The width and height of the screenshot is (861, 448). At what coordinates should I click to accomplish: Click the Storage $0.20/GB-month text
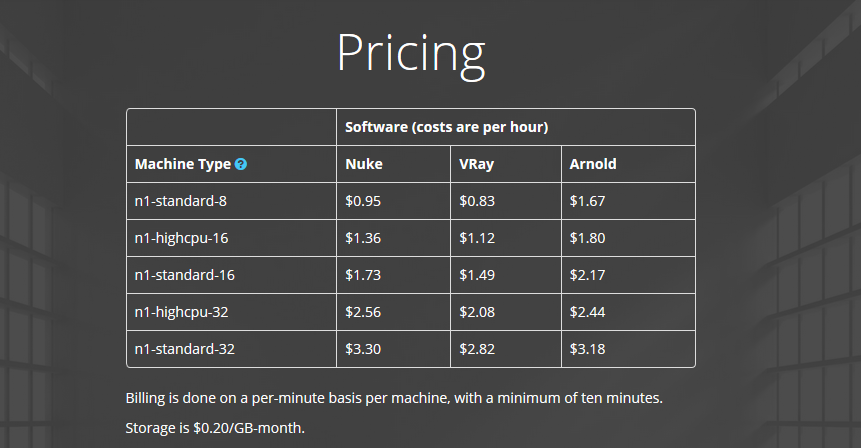tap(215, 428)
